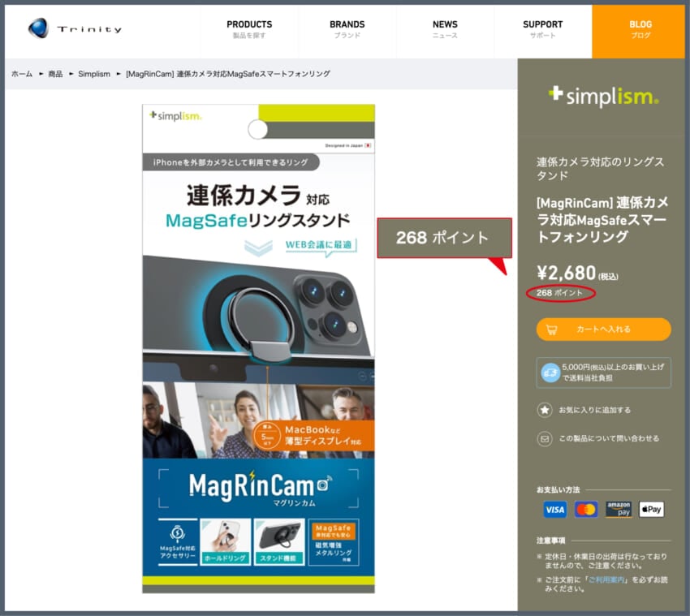Image resolution: width=690 pixels, height=616 pixels.
Task: Open the SUPPORT menu
Action: tap(542, 29)
